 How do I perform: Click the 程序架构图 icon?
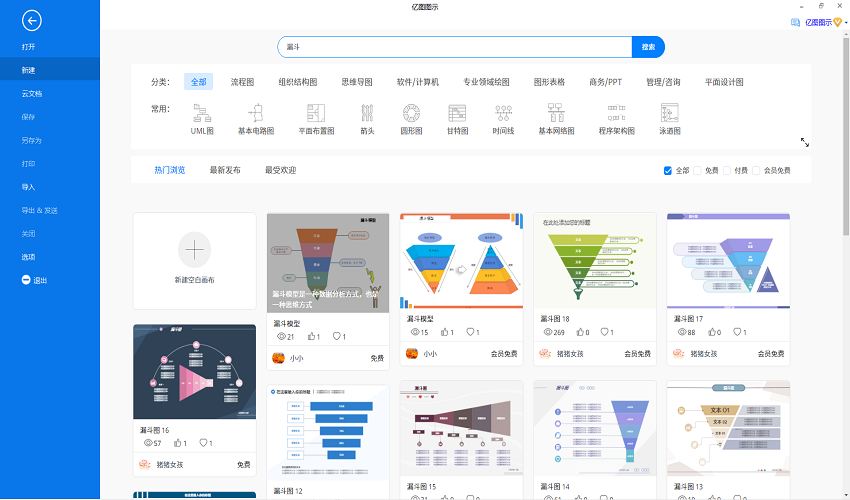click(x=616, y=113)
